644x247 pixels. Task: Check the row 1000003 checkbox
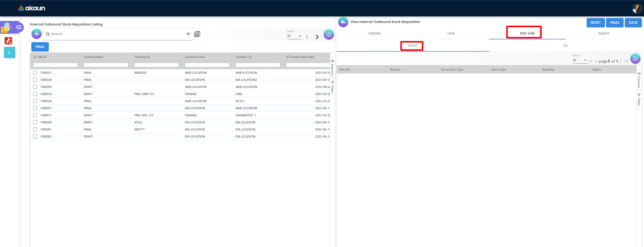click(x=35, y=136)
